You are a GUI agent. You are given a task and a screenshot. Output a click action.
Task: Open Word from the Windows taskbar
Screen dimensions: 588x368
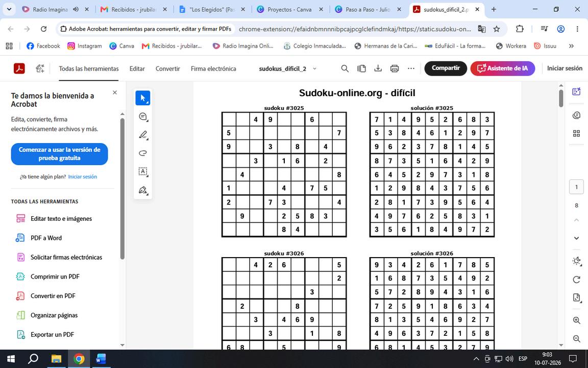[101, 359]
